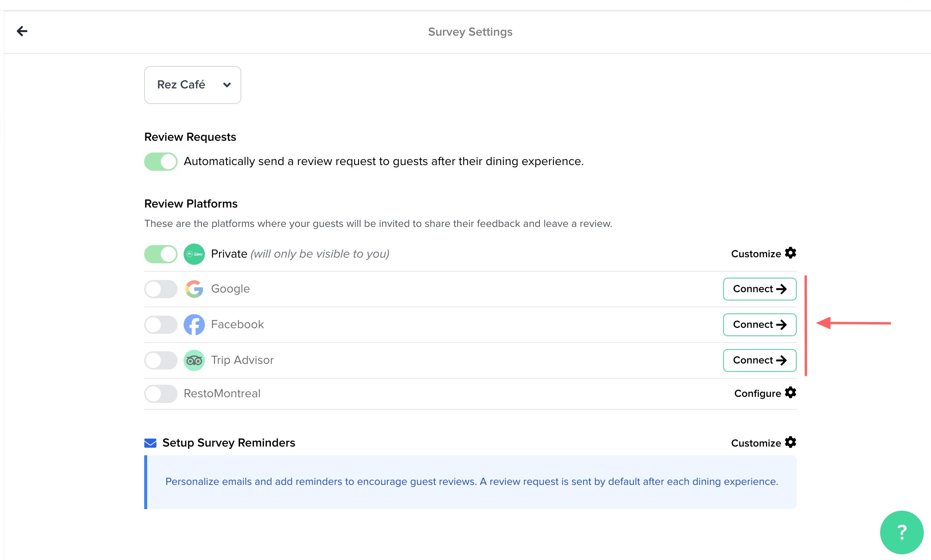Click the Trip Advisor owl icon

[x=194, y=360]
